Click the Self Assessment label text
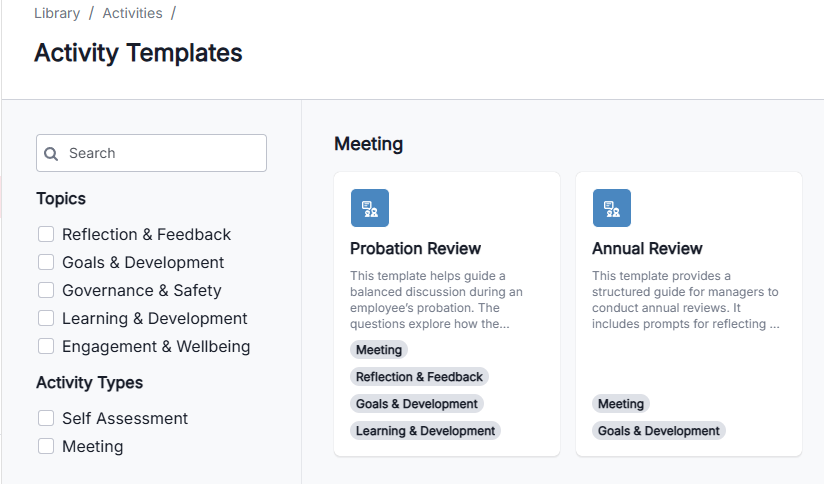 point(125,418)
